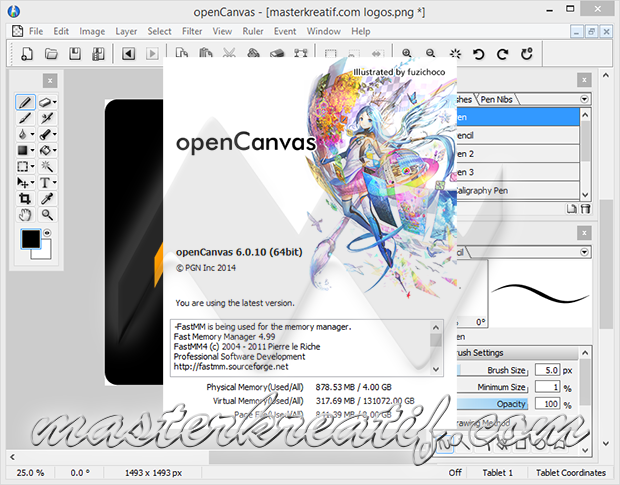Switch to the Pen Nibs tab
This screenshot has height=485, width=620.
(x=496, y=100)
